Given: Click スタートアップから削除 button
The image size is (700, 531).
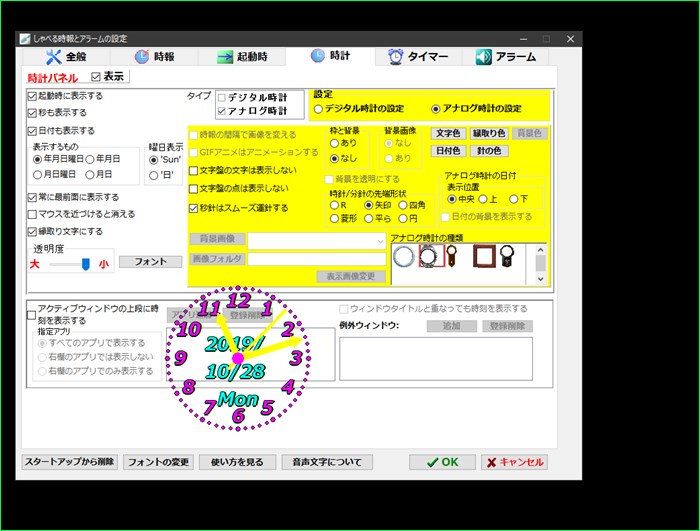Looking at the screenshot, I should tap(70, 462).
